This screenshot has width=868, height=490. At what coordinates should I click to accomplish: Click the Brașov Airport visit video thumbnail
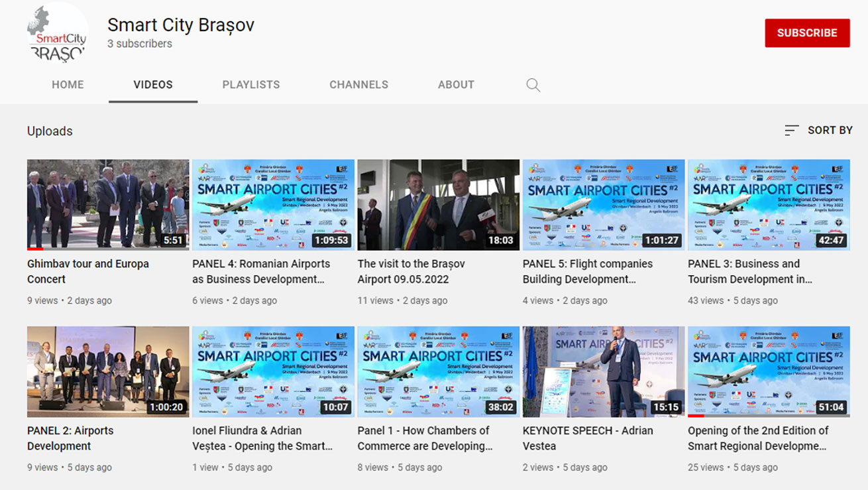click(x=438, y=204)
